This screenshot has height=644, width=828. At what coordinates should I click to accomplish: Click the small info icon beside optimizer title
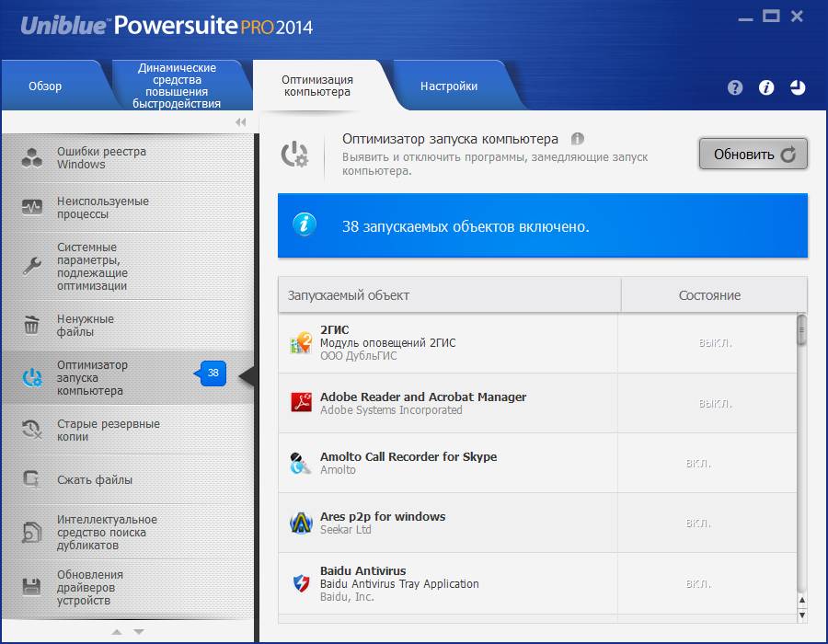point(578,139)
